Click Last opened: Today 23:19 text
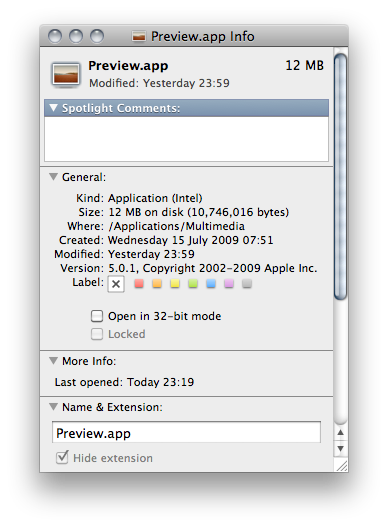The width and height of the screenshot is (388, 527). (x=124, y=382)
